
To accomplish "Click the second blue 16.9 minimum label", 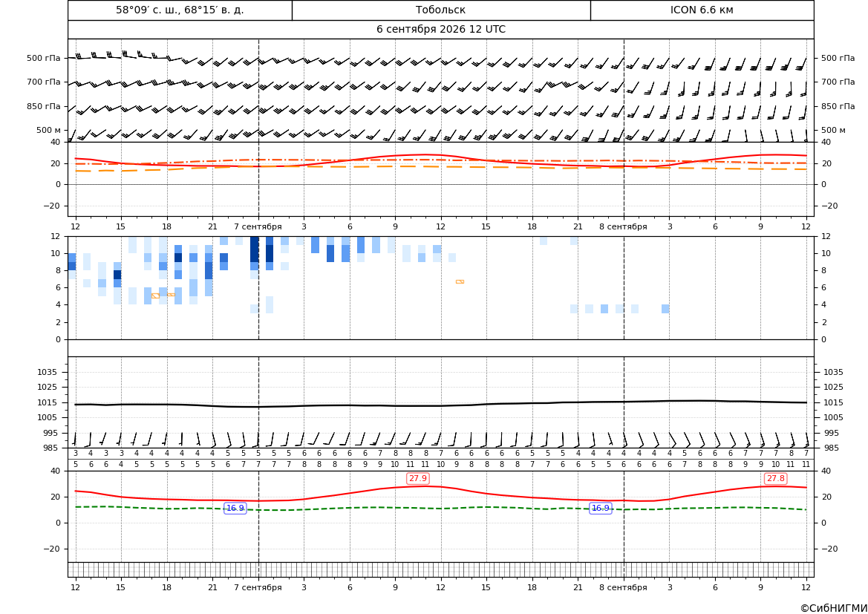I will (601, 509).
